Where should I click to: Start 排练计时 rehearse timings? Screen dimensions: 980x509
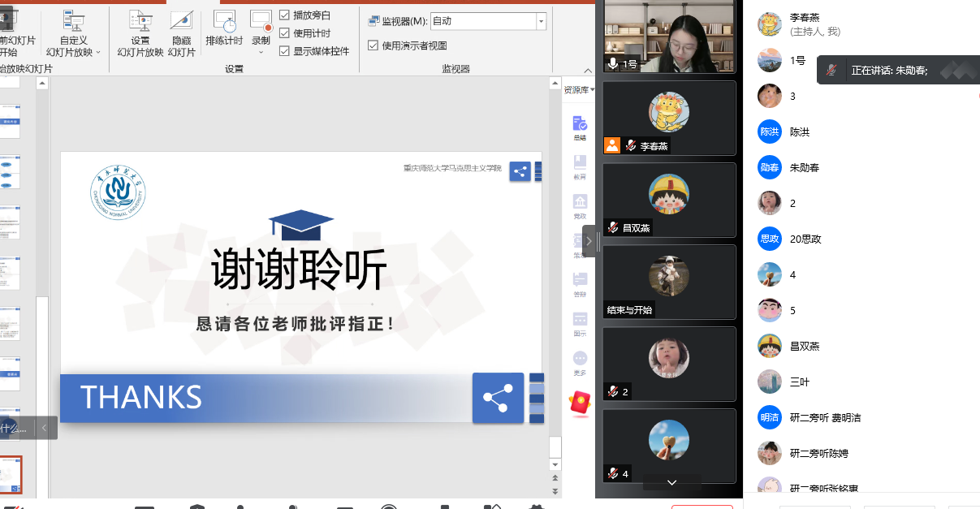224,29
